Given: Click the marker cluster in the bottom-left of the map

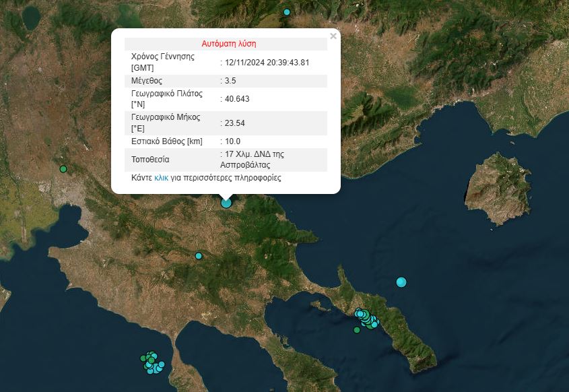Looking at the screenshot, I should [x=153, y=362].
